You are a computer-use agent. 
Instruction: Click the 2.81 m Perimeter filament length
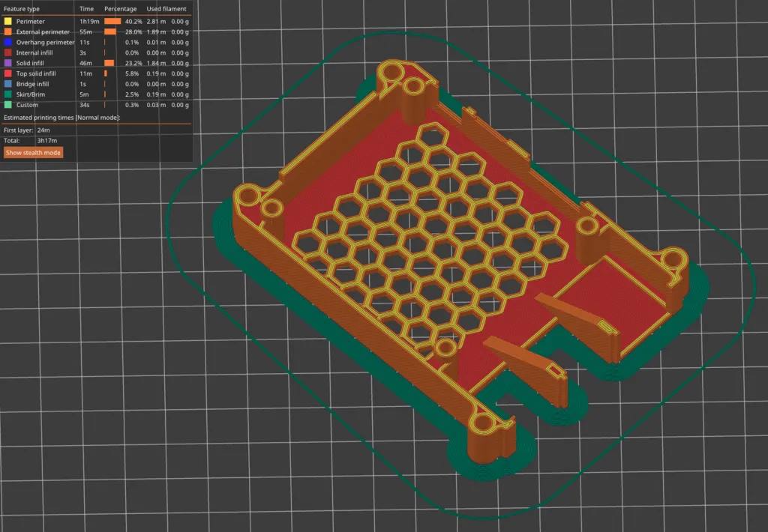point(156,22)
